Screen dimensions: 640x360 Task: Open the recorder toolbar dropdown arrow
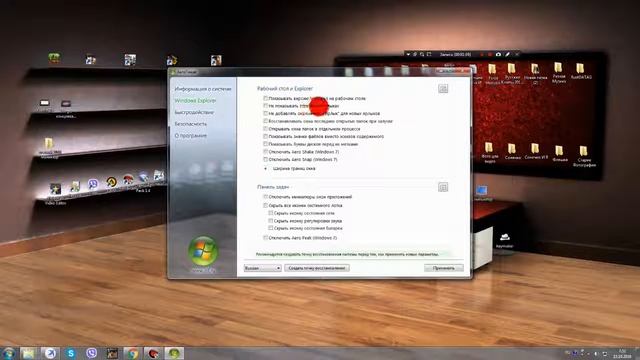tap(408, 54)
